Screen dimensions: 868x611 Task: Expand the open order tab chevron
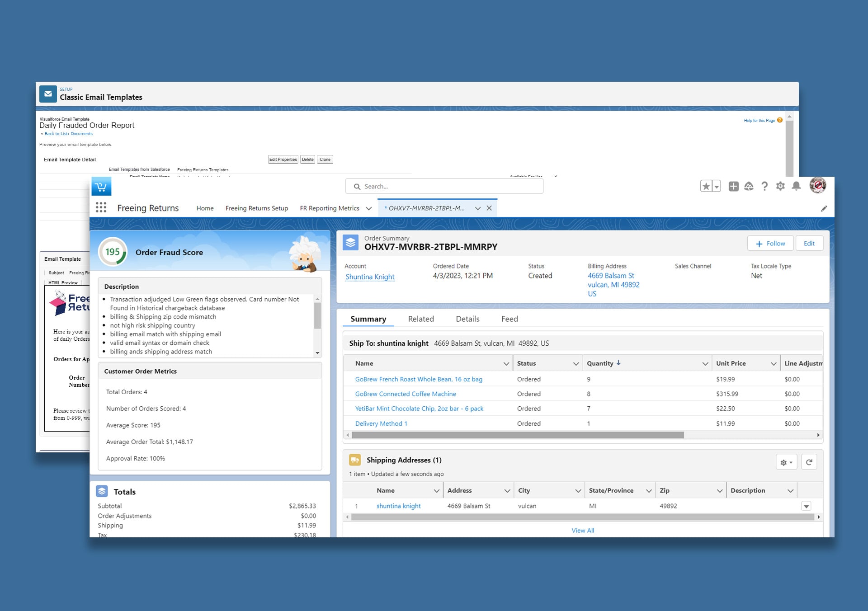tap(477, 208)
